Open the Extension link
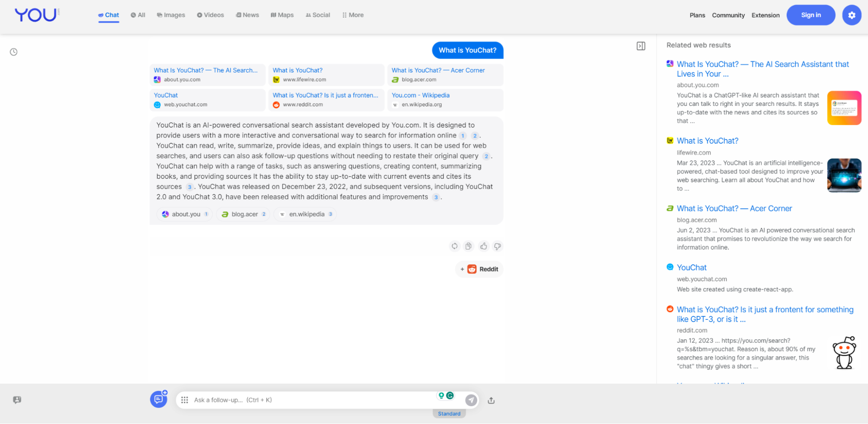 (x=766, y=15)
